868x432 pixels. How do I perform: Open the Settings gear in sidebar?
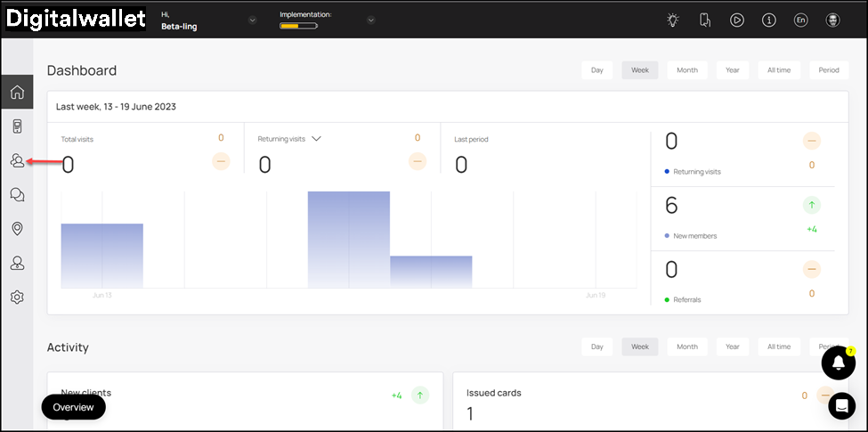[x=17, y=298]
